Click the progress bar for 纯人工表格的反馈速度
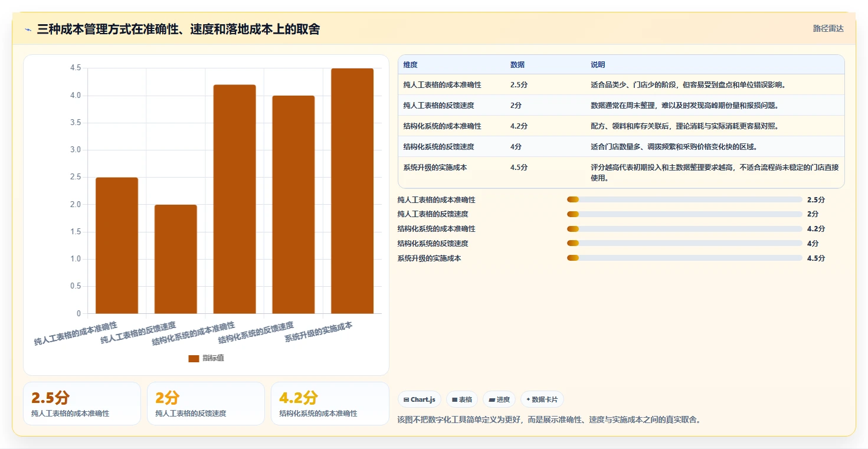 pyautogui.click(x=684, y=214)
